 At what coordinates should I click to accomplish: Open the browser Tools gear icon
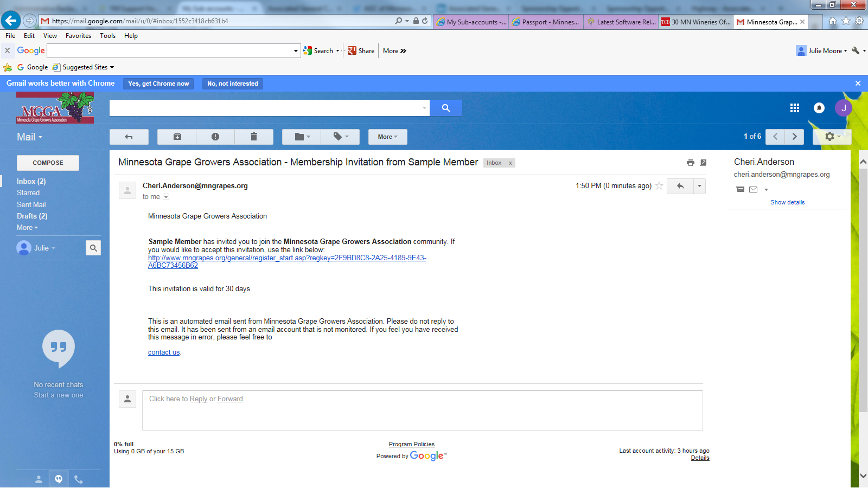point(859,21)
